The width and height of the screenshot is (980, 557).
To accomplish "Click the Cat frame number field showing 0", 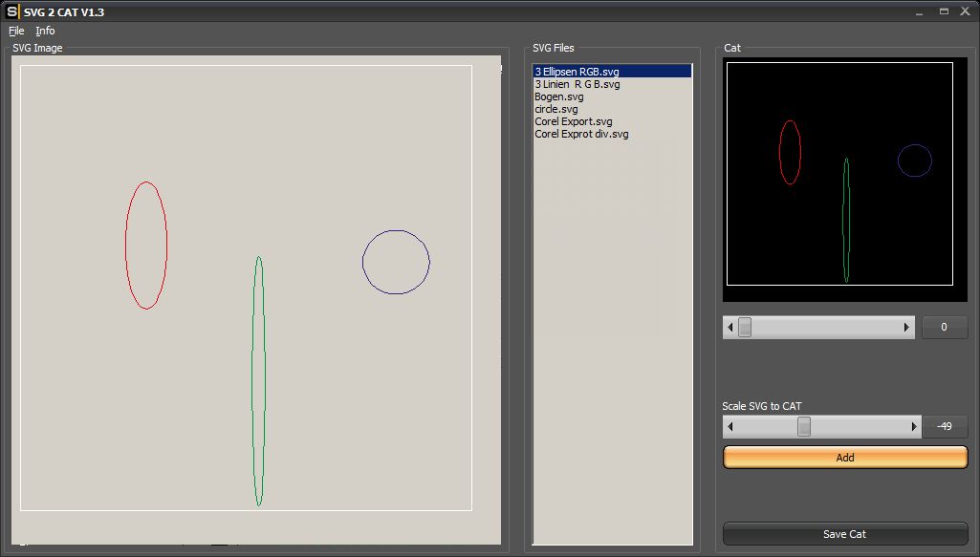I will pos(944,328).
